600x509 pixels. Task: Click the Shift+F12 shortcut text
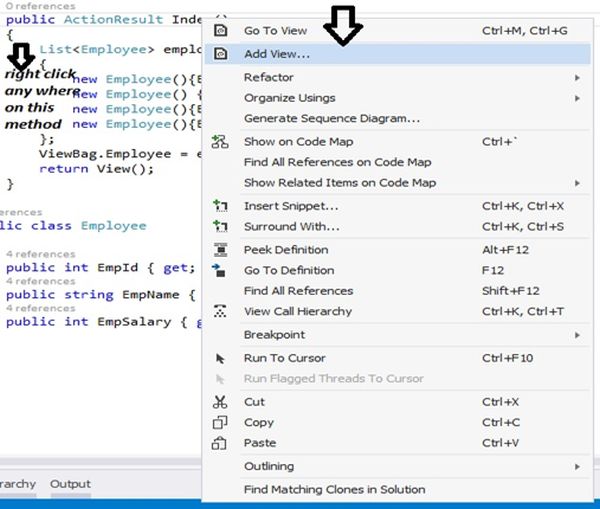(510, 291)
